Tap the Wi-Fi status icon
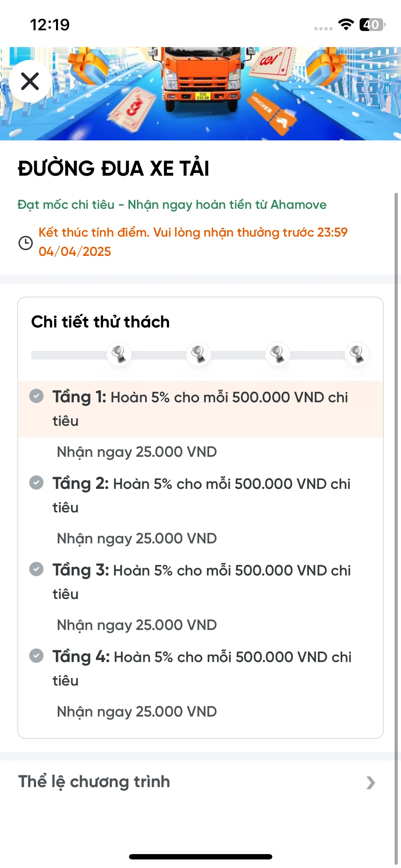The height and width of the screenshot is (868, 401). coord(346,25)
